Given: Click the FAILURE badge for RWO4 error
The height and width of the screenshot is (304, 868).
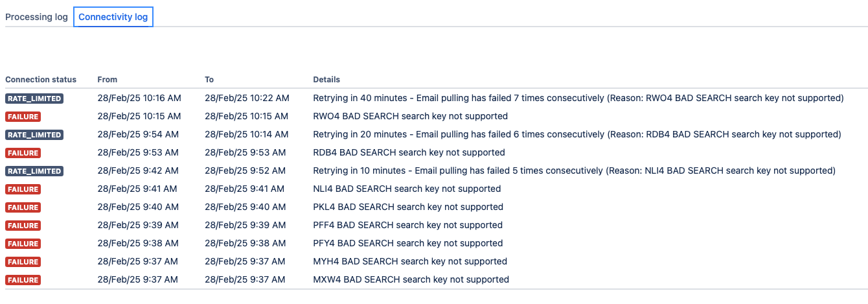Looking at the screenshot, I should 23,117.
